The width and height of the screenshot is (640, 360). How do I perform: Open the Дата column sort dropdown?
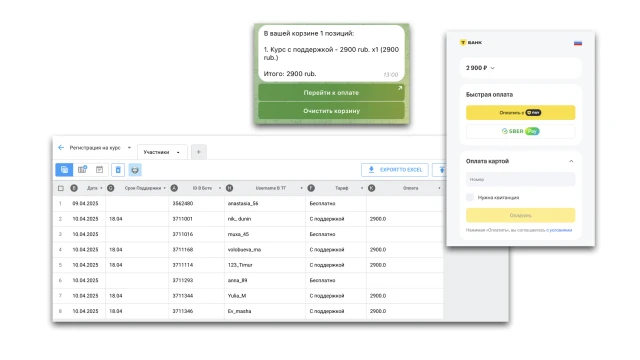101,188
